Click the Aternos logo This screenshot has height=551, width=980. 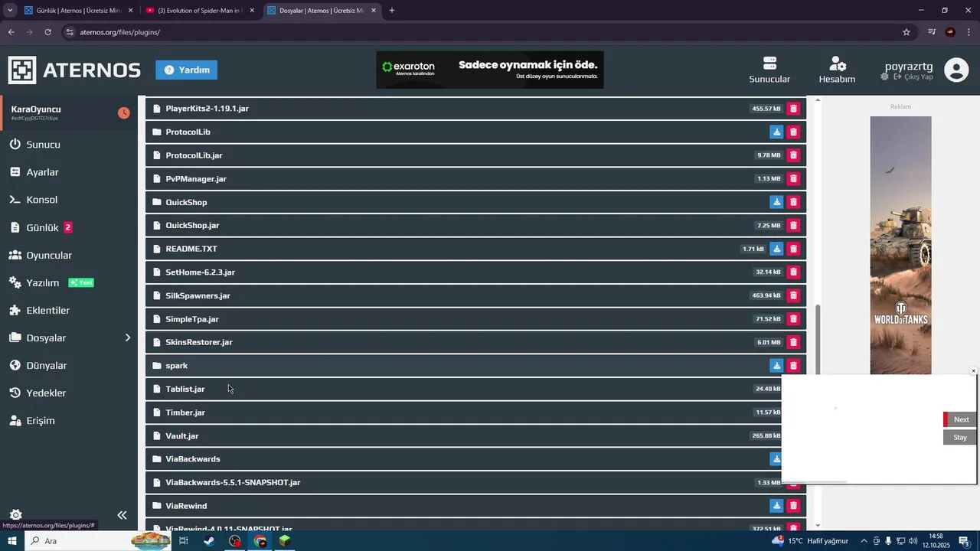74,70
